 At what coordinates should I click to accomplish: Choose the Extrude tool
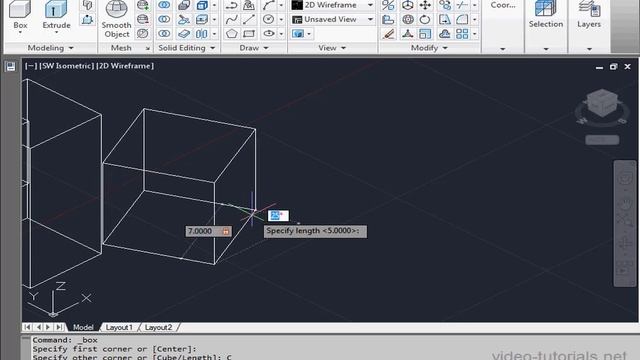(x=56, y=14)
